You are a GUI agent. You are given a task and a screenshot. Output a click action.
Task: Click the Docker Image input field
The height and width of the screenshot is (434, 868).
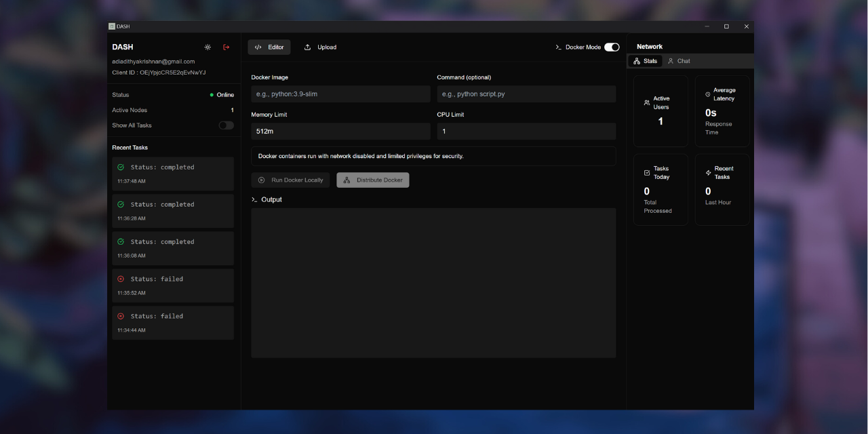(x=340, y=94)
